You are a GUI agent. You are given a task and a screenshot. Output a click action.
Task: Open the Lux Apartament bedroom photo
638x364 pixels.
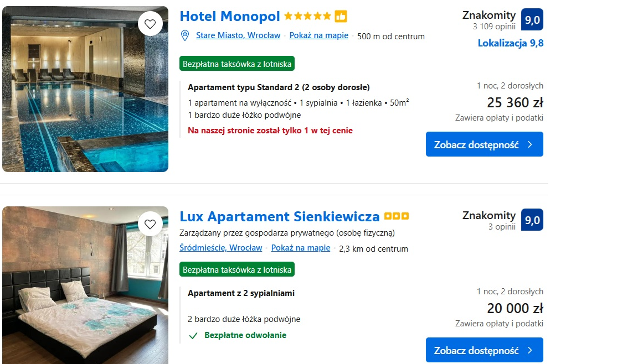(x=85, y=285)
